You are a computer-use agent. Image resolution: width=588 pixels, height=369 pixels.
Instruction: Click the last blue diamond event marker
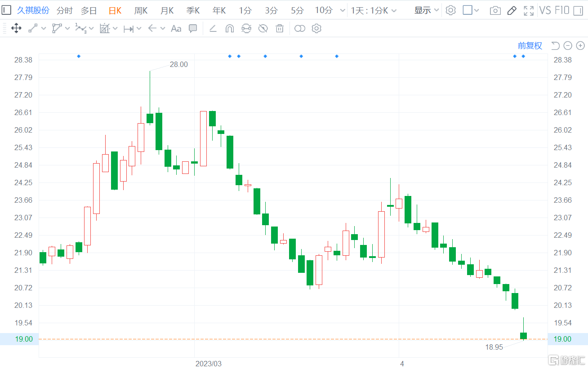[523, 56]
